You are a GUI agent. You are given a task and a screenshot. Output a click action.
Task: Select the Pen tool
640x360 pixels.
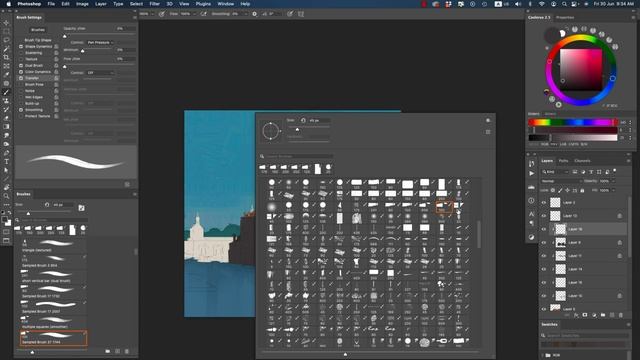pos(6,153)
